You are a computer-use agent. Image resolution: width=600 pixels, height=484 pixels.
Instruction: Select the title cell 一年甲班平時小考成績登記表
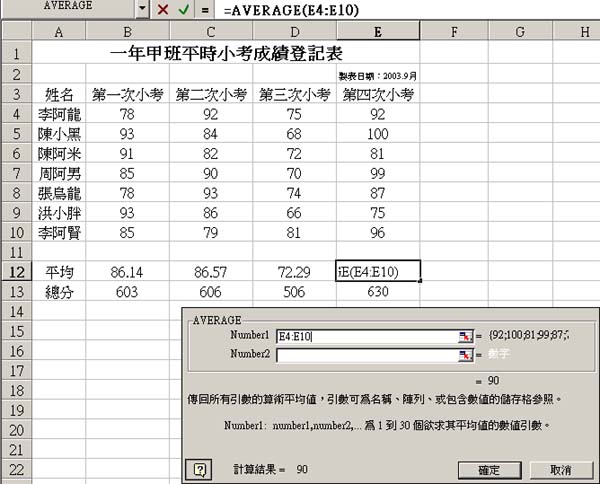pos(234,53)
